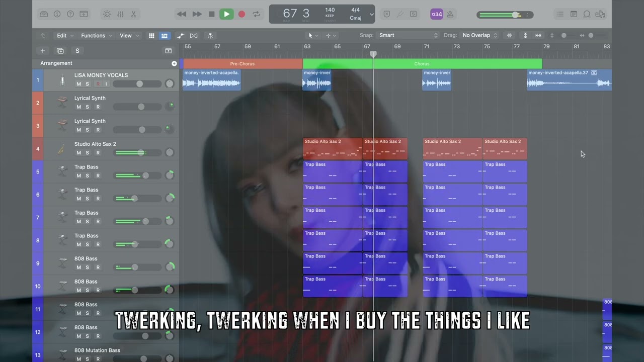Record-enable the LISA MONEY VOCALS track

tap(98, 84)
